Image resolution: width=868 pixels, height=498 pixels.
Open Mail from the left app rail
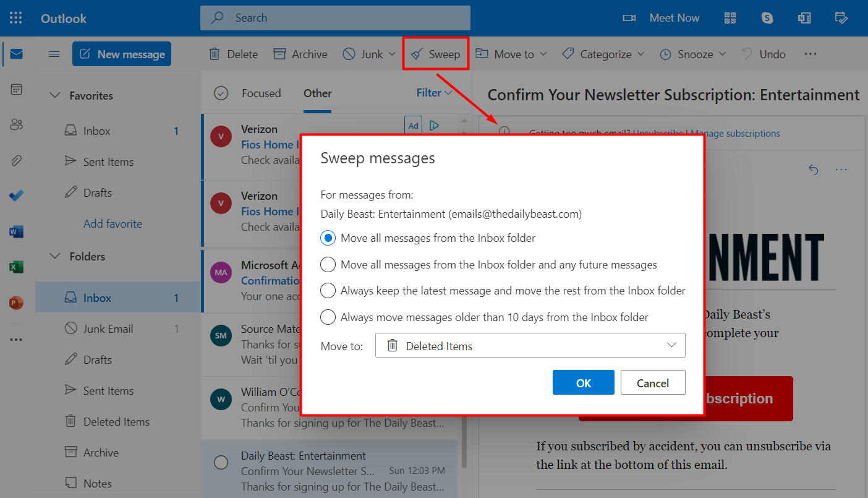tap(17, 54)
